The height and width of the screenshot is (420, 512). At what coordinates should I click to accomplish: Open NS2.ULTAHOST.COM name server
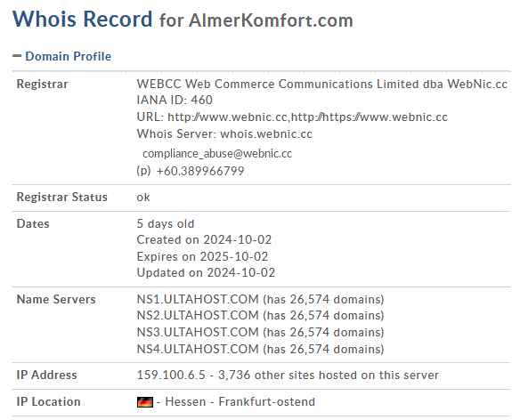coord(198,316)
